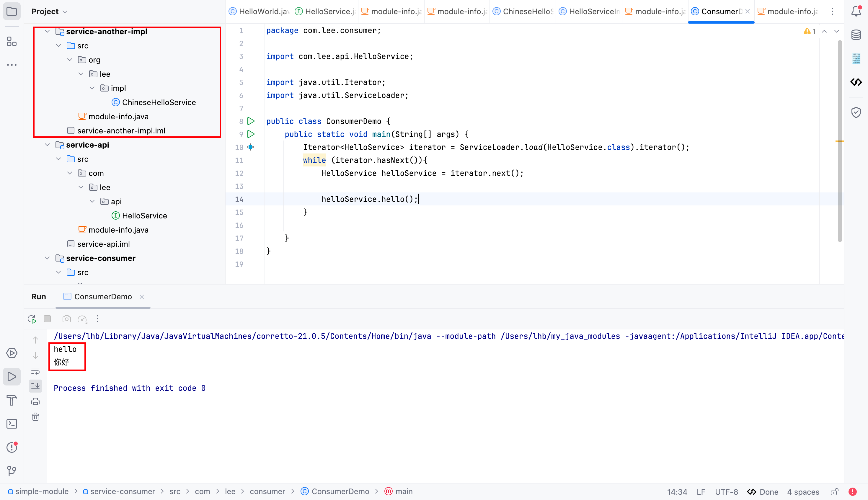This screenshot has height=500, width=868.
Task: Open the profiler attach icon in Run toolbar
Action: pos(82,319)
